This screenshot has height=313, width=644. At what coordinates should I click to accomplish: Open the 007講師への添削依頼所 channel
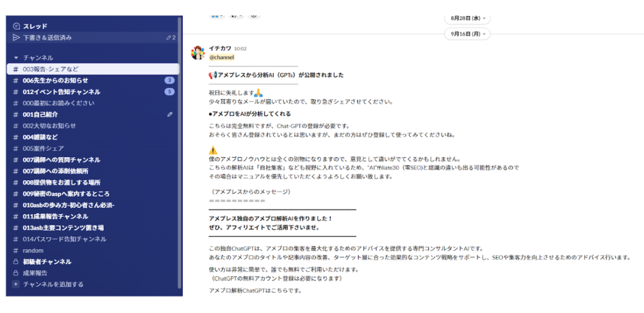(x=93, y=171)
